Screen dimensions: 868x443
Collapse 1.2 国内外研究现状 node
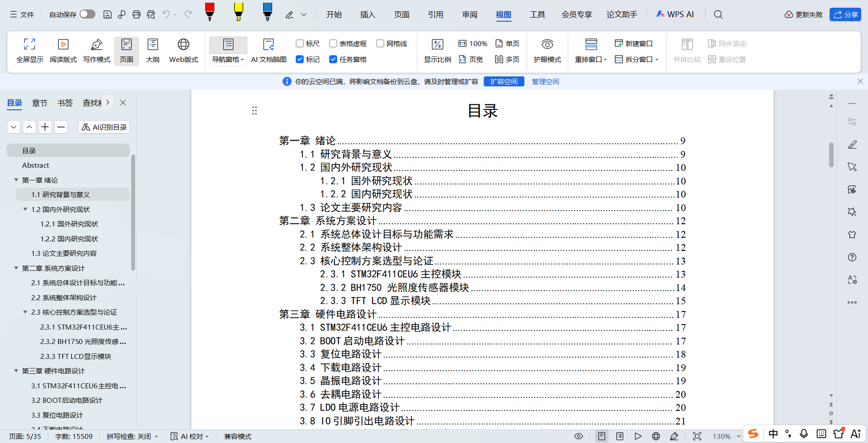pyautogui.click(x=25, y=209)
